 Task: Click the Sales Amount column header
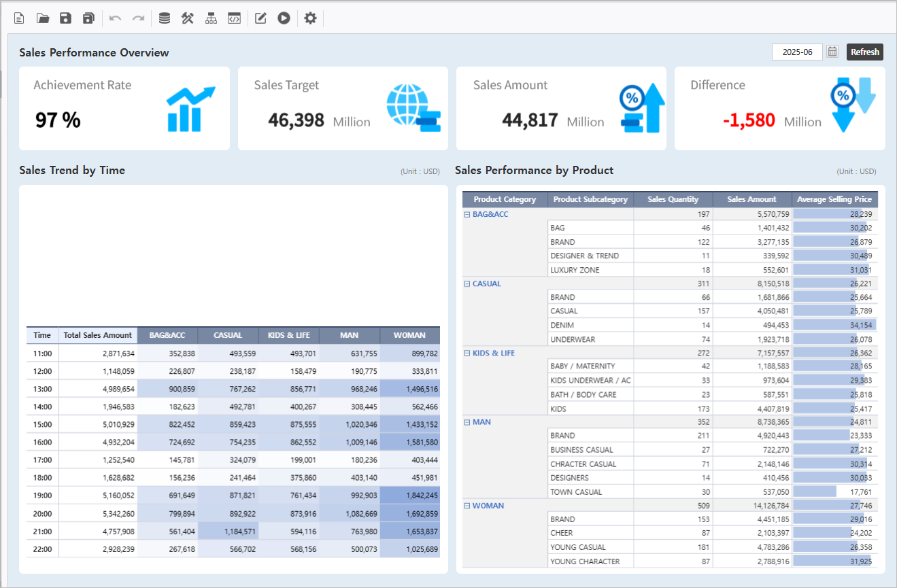click(x=751, y=199)
